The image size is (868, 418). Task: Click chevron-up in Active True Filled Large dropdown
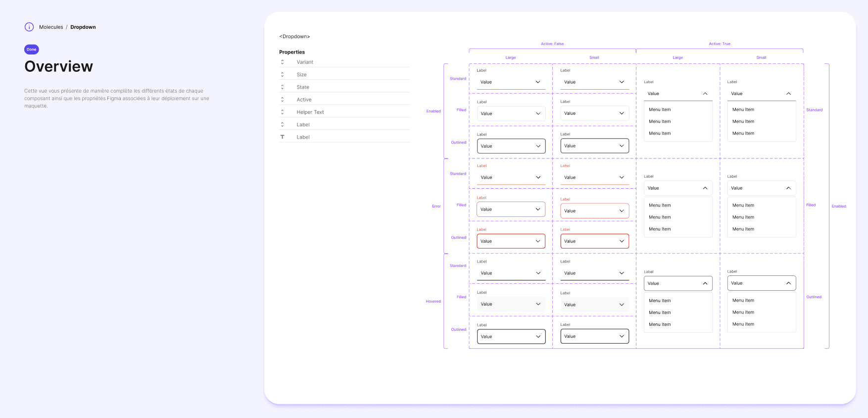[x=705, y=188]
